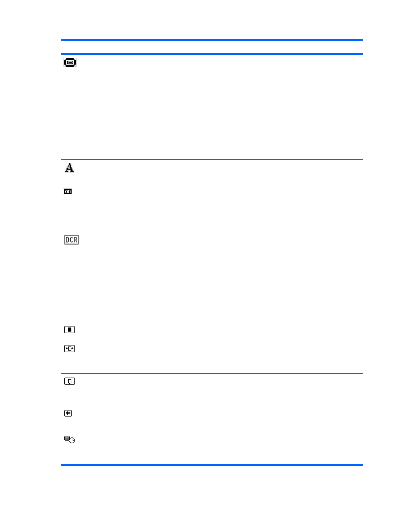Click the empty header row between top blue bars

(212, 47)
